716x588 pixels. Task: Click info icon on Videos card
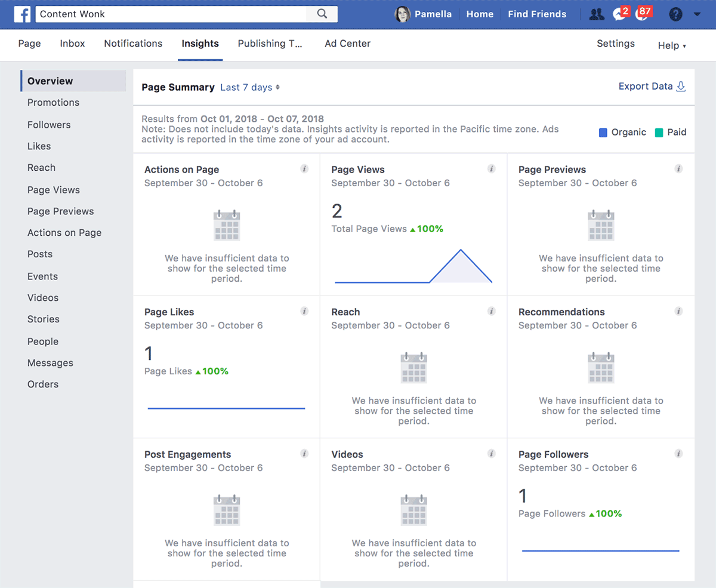492,454
